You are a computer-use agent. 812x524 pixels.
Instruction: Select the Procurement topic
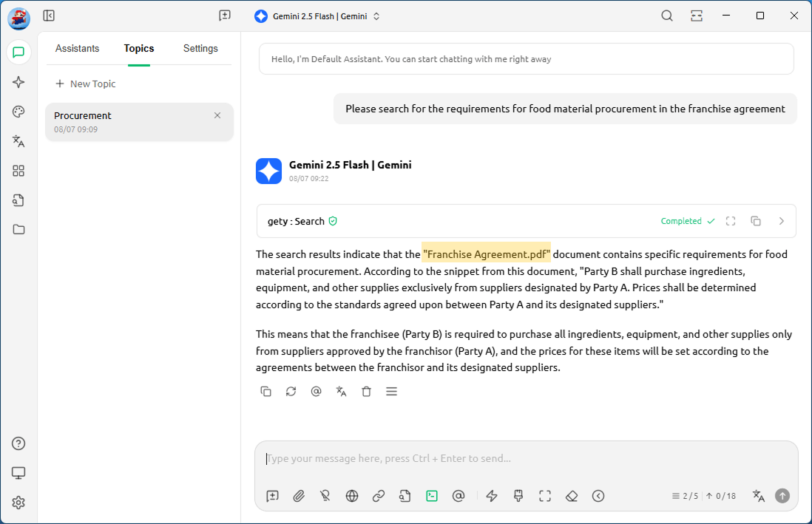[x=139, y=122]
